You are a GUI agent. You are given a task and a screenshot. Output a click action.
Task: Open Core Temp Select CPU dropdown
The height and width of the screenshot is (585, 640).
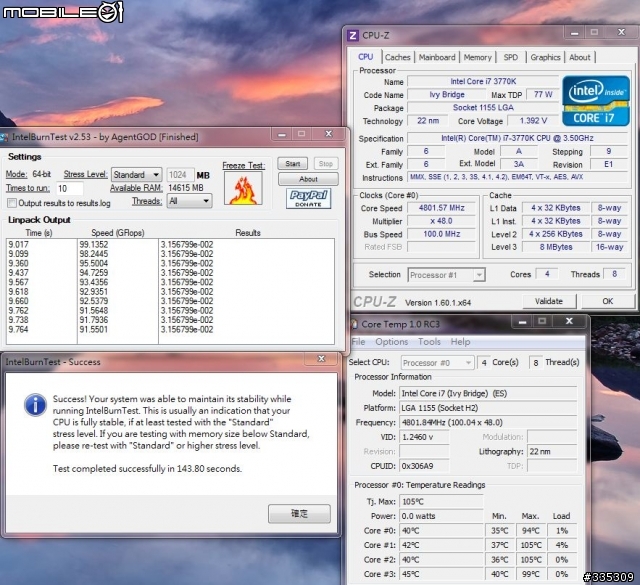437,363
